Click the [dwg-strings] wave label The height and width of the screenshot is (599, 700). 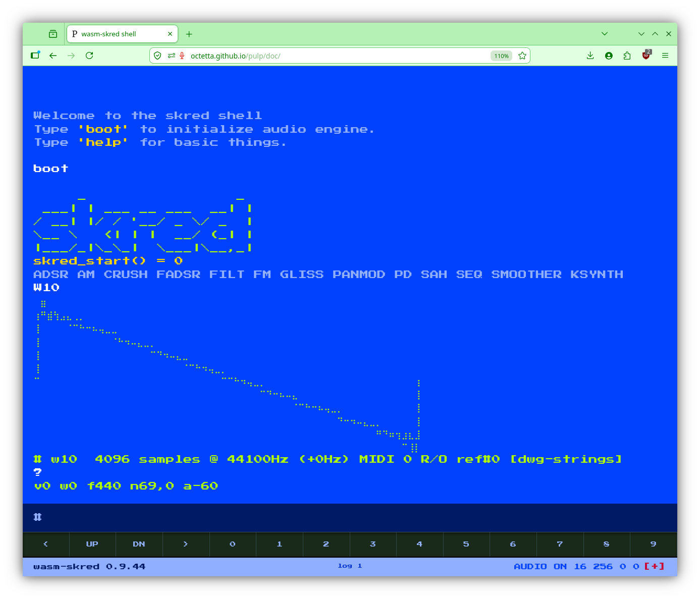(x=566, y=459)
